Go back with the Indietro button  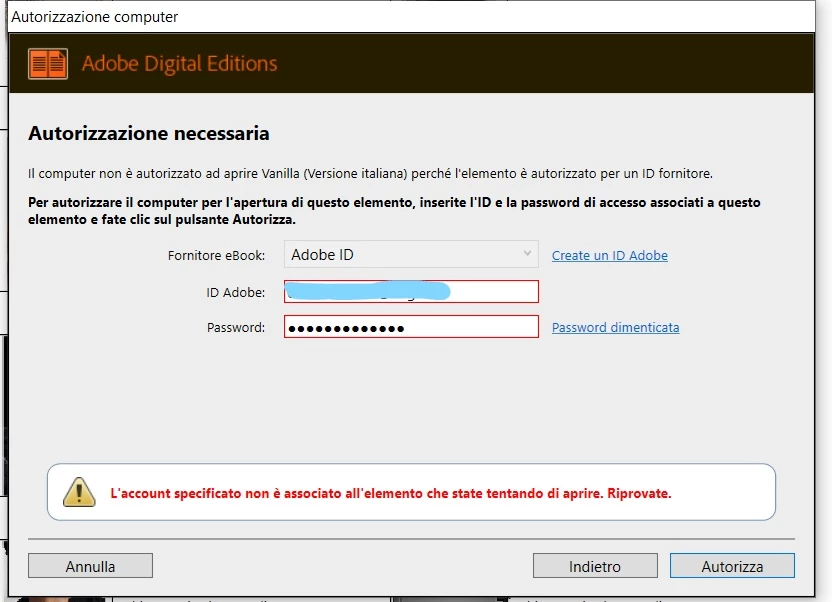click(595, 566)
